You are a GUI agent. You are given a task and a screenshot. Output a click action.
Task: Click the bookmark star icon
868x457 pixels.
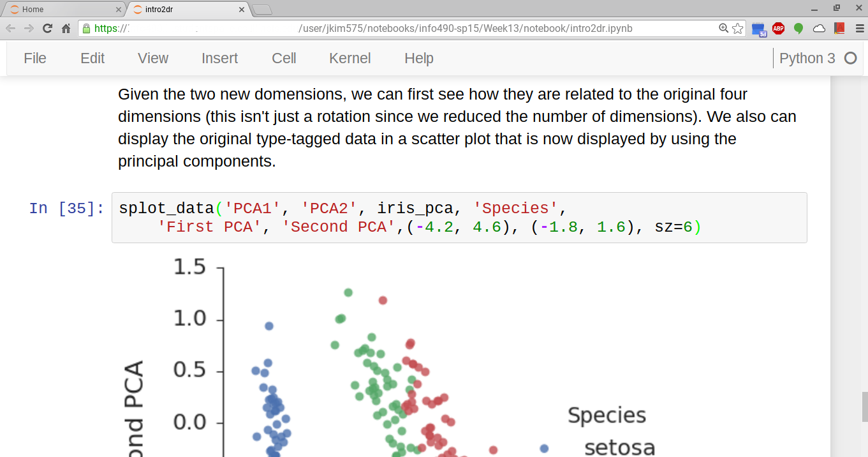[x=738, y=28]
